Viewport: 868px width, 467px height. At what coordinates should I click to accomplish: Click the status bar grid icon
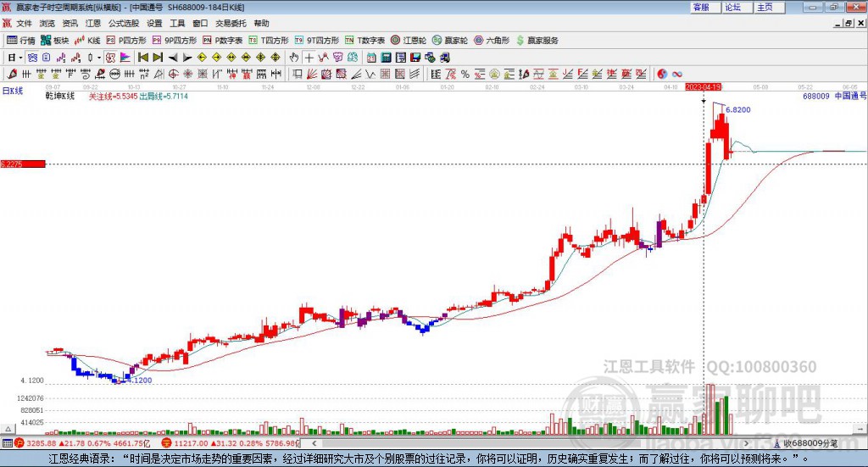coord(7,443)
